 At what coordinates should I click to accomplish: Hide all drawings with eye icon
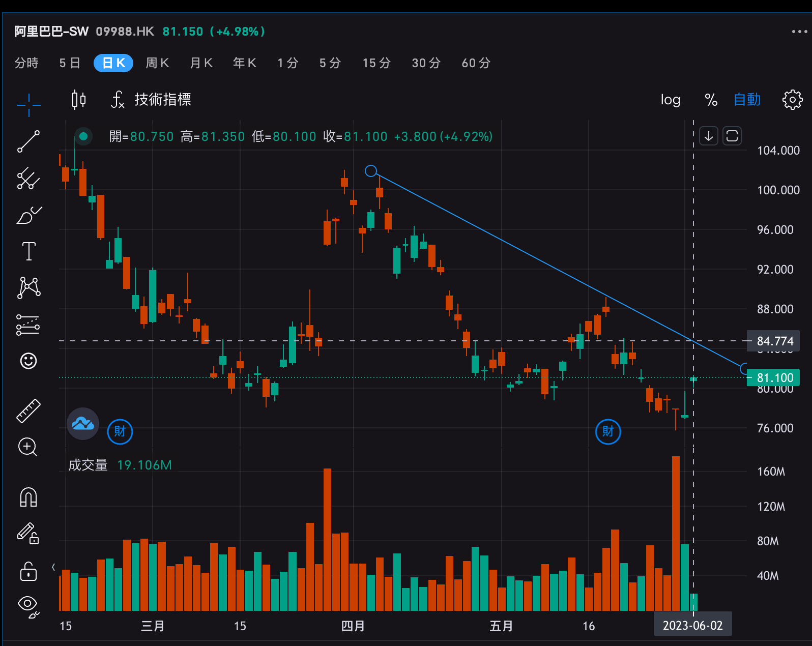click(28, 605)
